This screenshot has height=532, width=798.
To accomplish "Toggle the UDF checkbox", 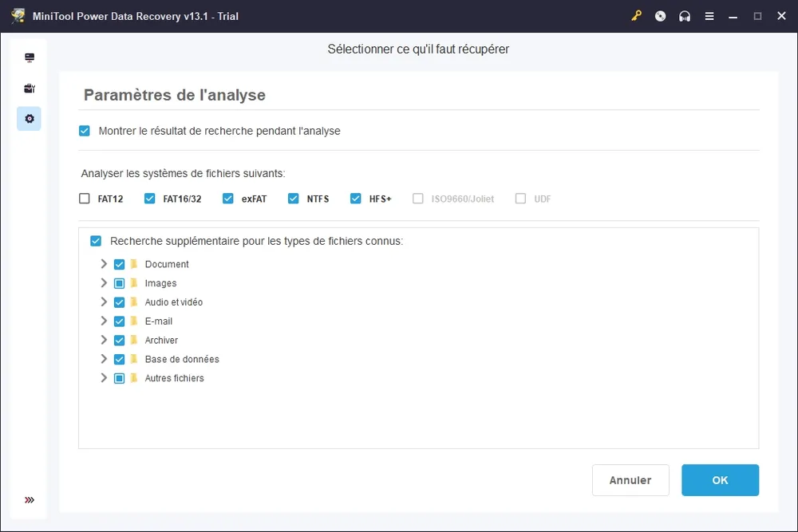I will coord(520,199).
